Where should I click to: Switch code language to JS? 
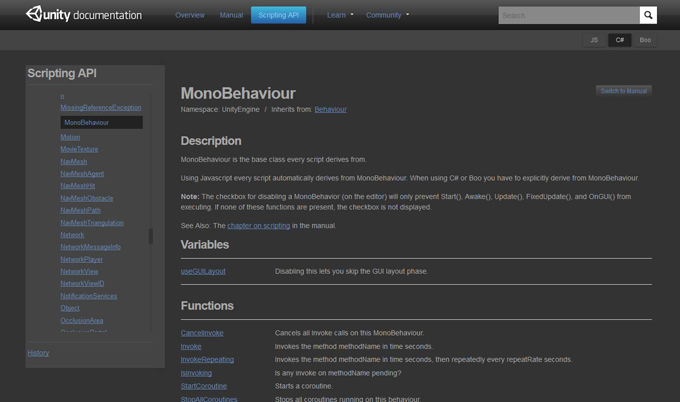[x=594, y=40]
